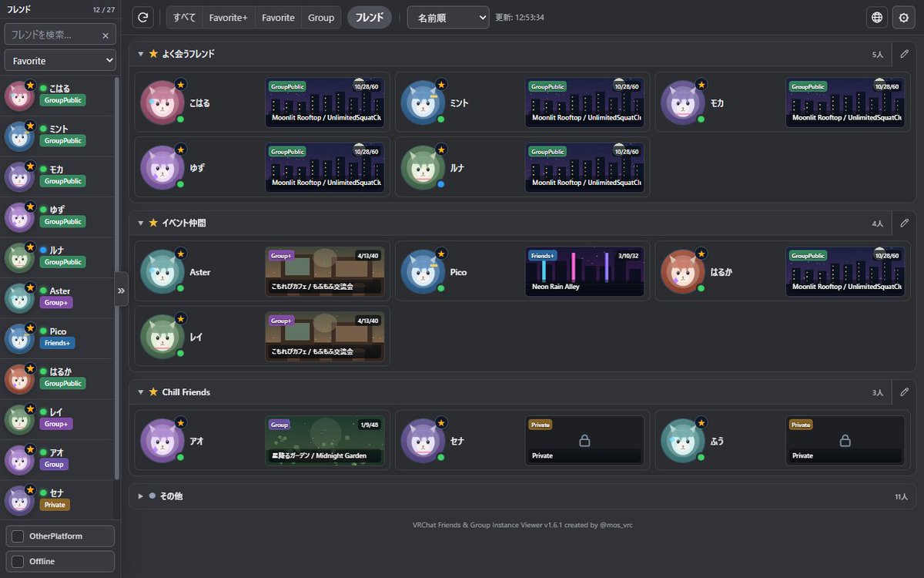Edit the イベント仲間 group with pencil

[x=905, y=223]
